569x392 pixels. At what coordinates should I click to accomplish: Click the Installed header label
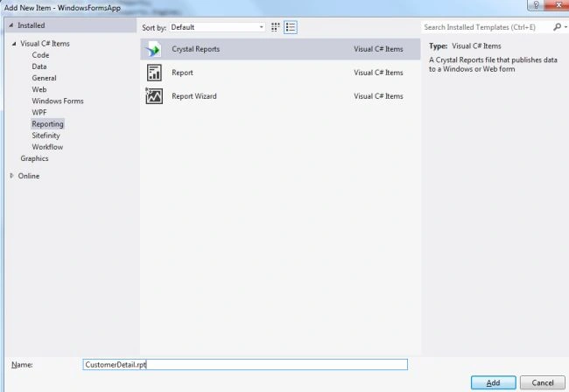click(x=32, y=25)
